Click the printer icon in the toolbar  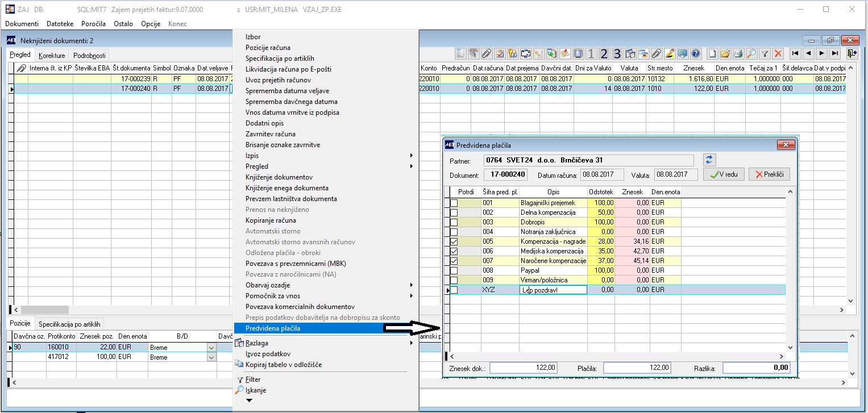coord(738,53)
